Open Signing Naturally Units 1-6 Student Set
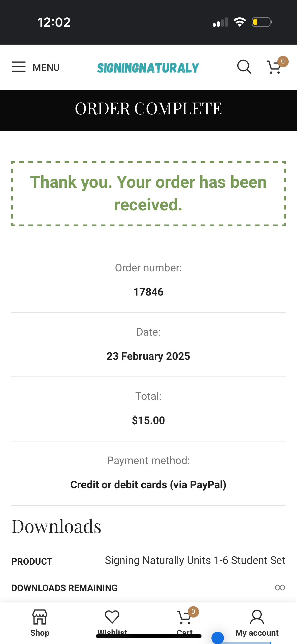 pyautogui.click(x=195, y=560)
